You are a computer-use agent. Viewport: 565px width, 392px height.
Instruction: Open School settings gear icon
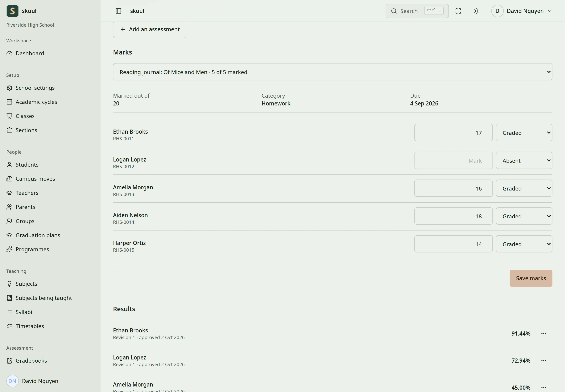pos(9,88)
